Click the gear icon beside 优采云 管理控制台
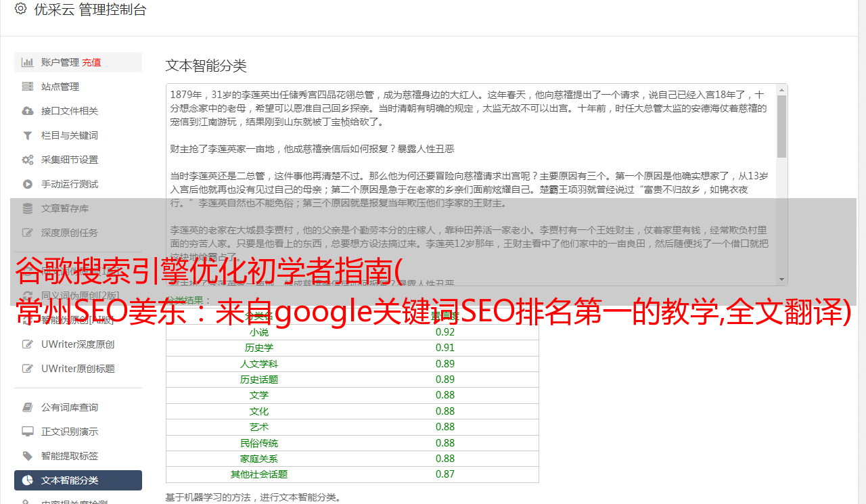 click(20, 9)
